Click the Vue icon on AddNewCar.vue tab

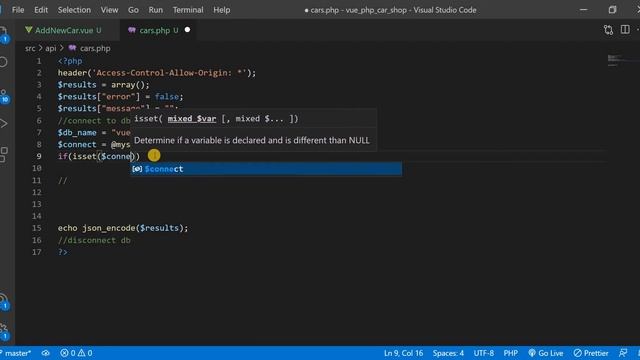[29, 30]
